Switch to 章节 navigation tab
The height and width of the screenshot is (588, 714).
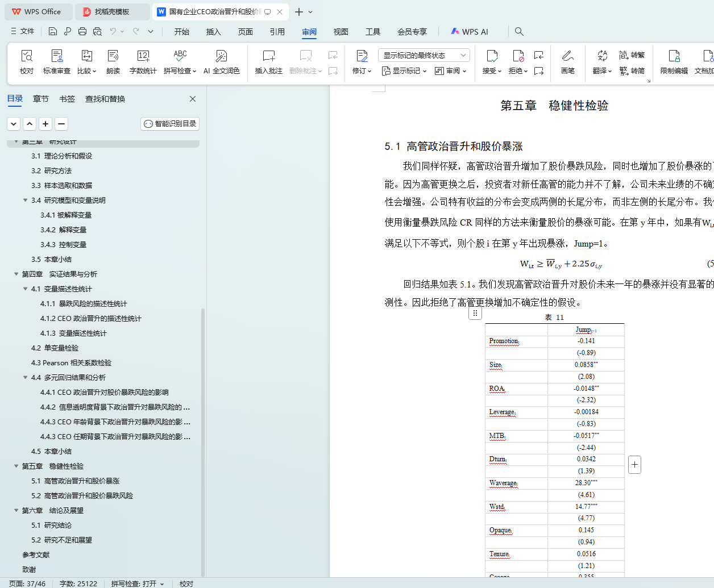click(x=41, y=99)
